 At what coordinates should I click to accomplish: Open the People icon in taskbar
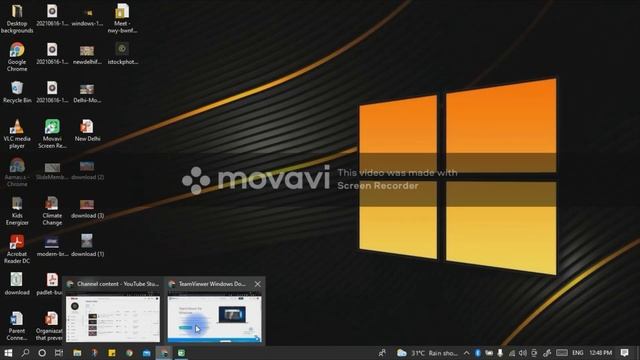382,353
